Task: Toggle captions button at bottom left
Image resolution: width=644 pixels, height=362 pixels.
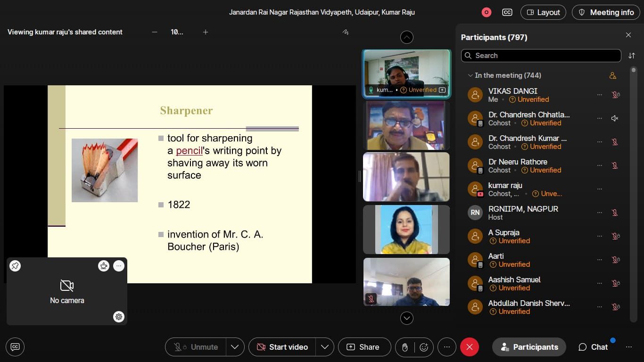Action: tap(15, 347)
